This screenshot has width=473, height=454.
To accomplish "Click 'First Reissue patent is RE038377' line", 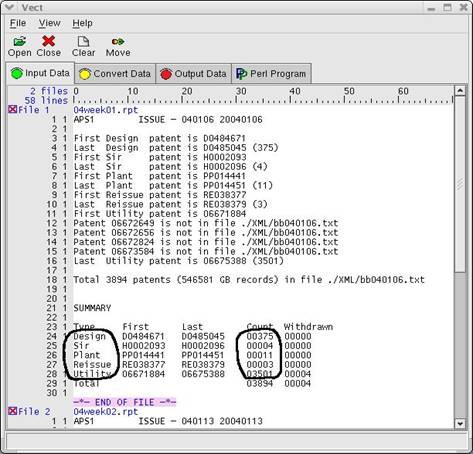I will [x=160, y=194].
